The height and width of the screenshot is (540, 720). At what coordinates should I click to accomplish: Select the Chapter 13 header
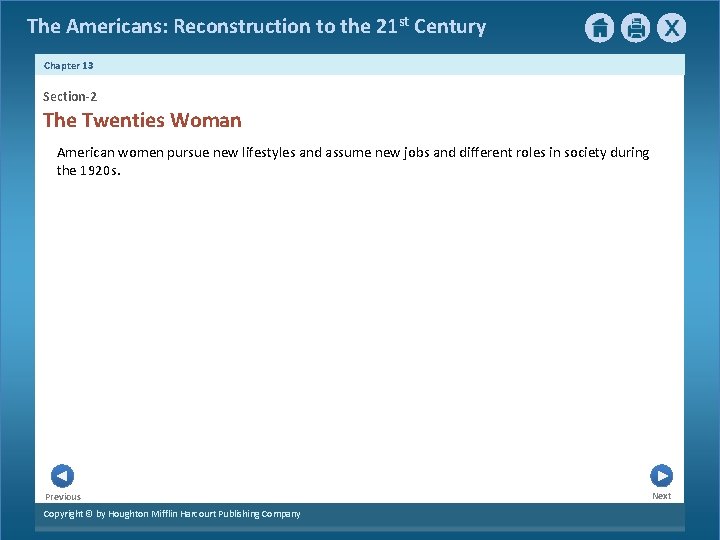(x=68, y=66)
